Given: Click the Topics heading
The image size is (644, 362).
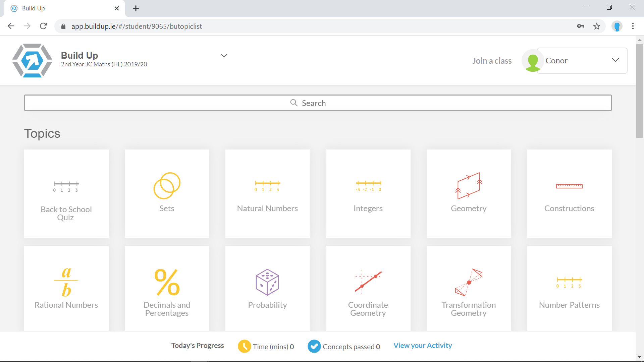Looking at the screenshot, I should [42, 133].
